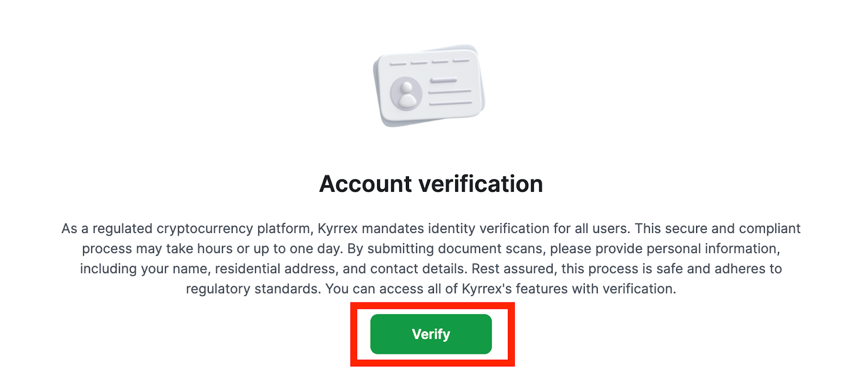Viewport: 868px width, 382px height.
Task: Click the short bold line beside the avatar
Action: coord(443,81)
